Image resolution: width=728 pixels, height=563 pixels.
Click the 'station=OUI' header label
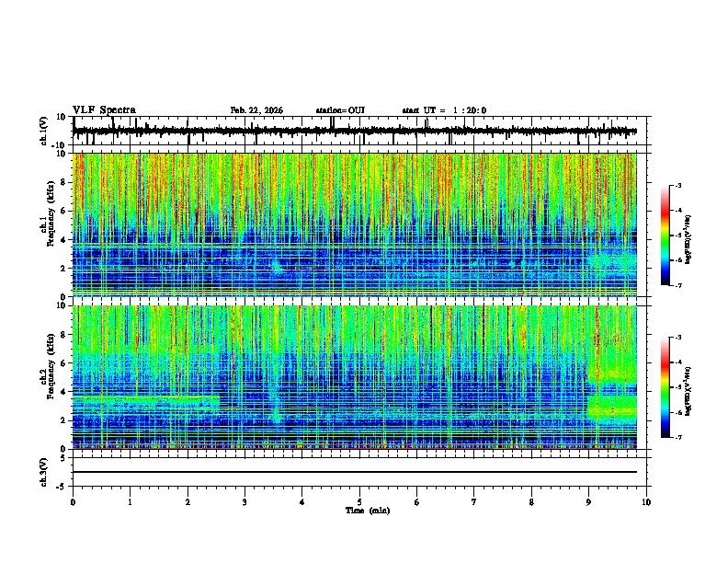click(x=340, y=110)
